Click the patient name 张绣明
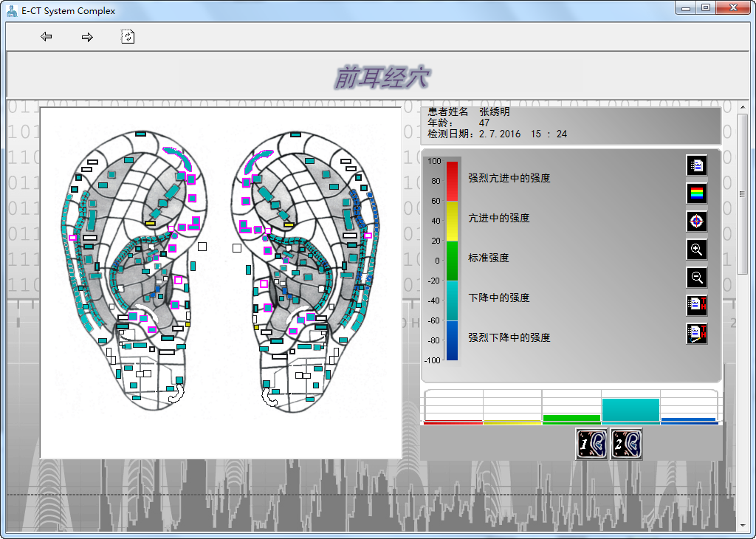The width and height of the screenshot is (756, 539). (x=494, y=111)
